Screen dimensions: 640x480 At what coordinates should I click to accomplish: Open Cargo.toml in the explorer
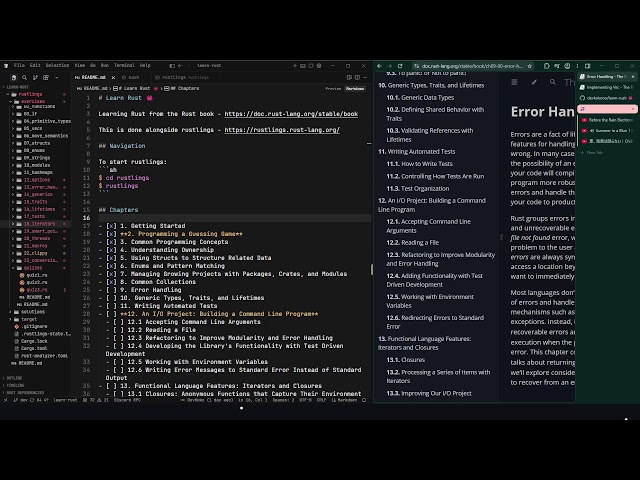[34, 349]
